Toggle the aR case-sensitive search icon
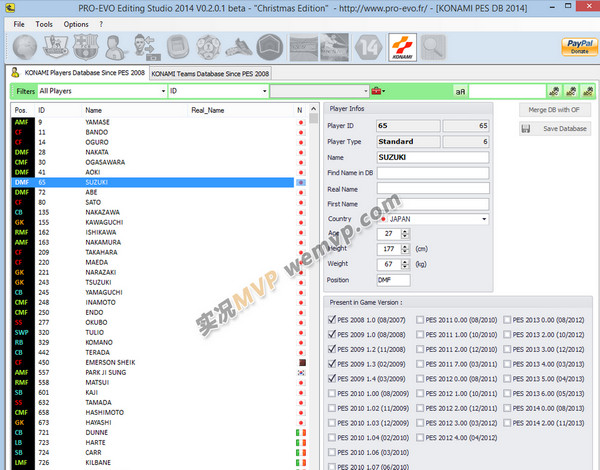This screenshot has width=600, height=470. pos(460,91)
